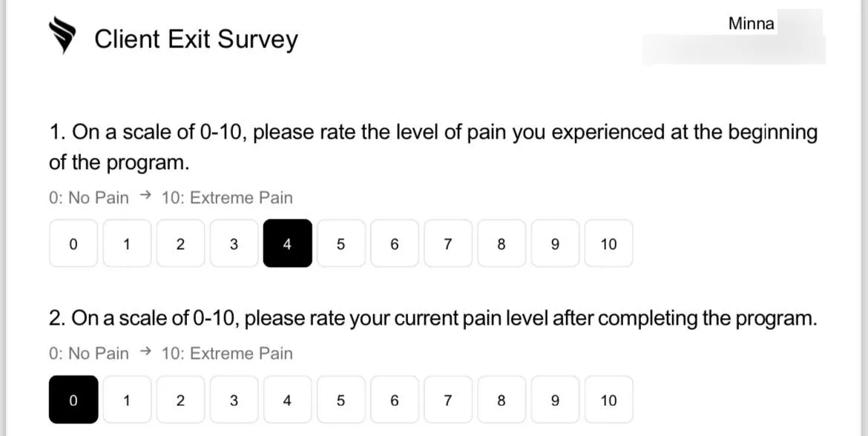868x436 pixels.
Task: Click the Client Exit Survey title
Action: [196, 40]
